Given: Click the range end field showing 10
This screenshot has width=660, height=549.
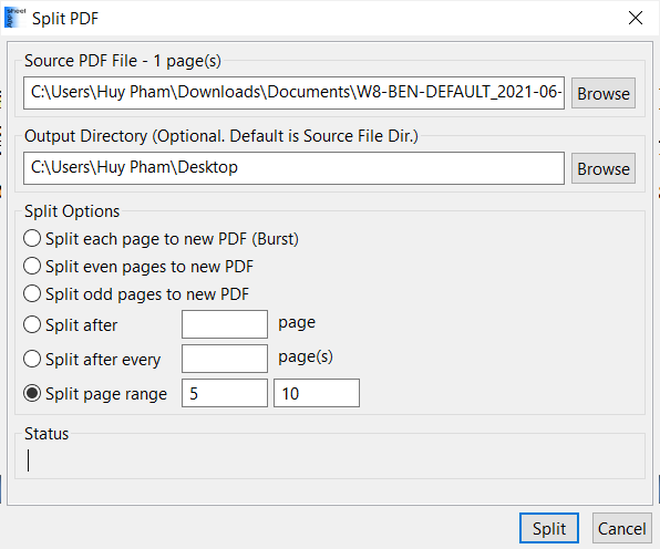Looking at the screenshot, I should click(x=317, y=393).
